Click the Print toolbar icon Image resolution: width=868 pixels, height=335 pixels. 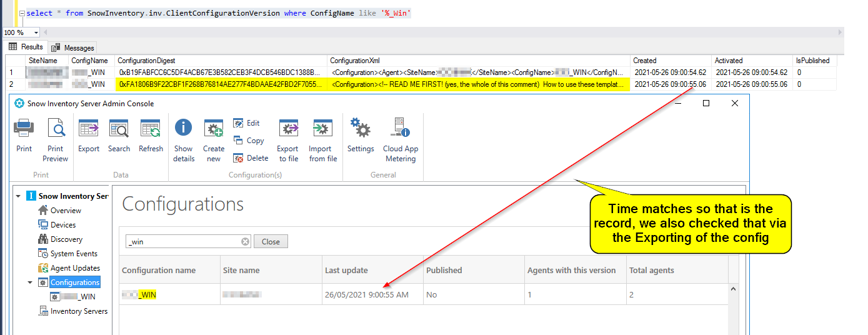[24, 136]
